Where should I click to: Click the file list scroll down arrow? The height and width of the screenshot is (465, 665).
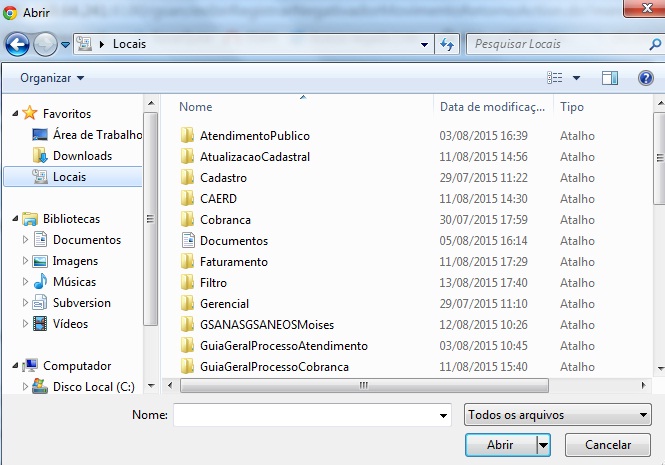[660, 369]
